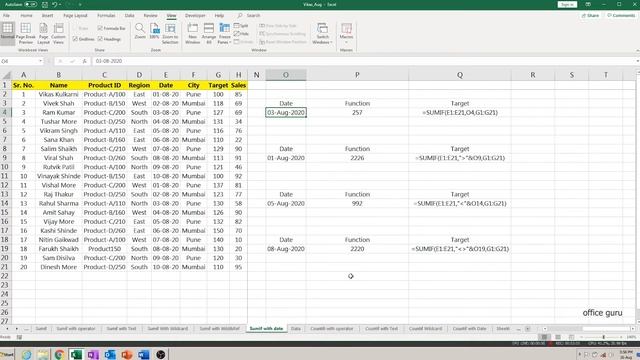The width and height of the screenshot is (640, 360).
Task: Expand the Macros dropdown
Action: click(x=346, y=42)
